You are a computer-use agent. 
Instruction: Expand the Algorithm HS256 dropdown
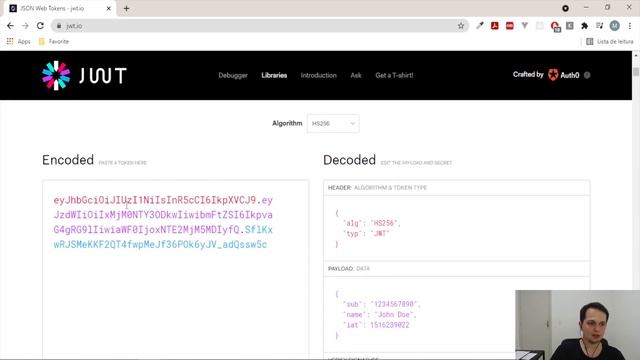(333, 123)
